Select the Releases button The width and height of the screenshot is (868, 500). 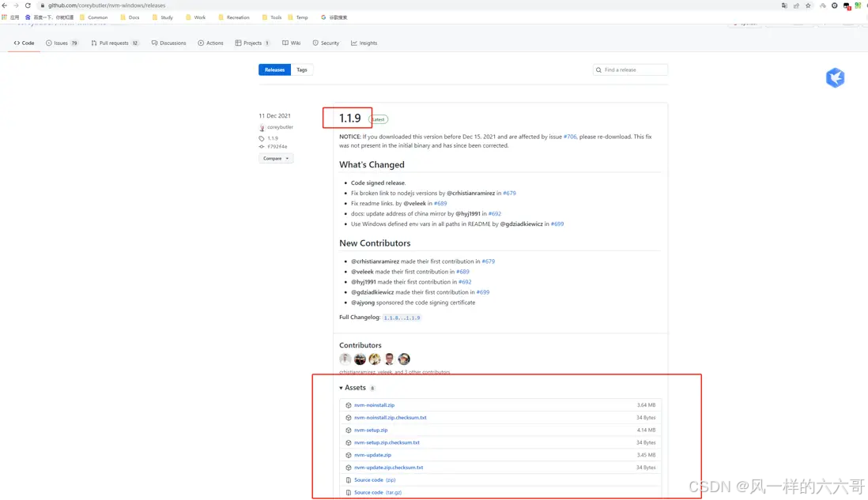pyautogui.click(x=274, y=70)
